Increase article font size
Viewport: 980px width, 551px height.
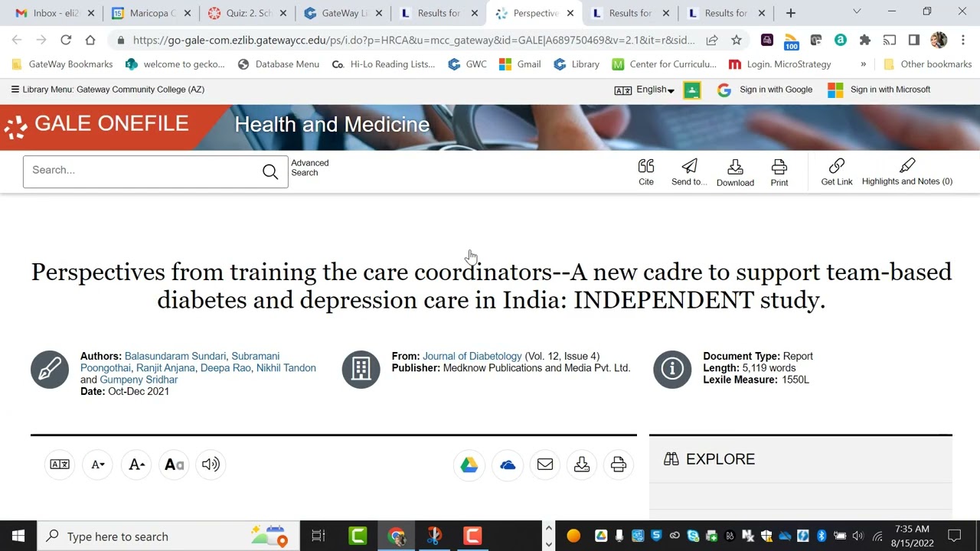point(137,465)
